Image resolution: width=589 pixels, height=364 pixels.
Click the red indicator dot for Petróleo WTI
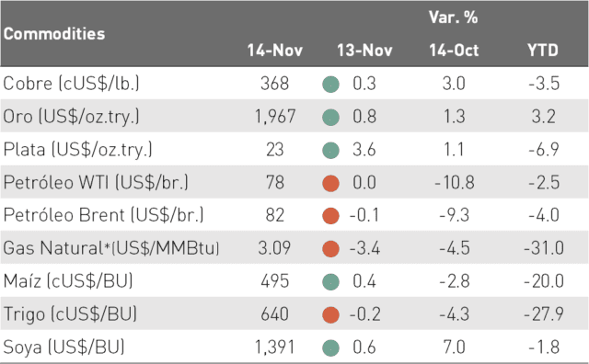(330, 183)
